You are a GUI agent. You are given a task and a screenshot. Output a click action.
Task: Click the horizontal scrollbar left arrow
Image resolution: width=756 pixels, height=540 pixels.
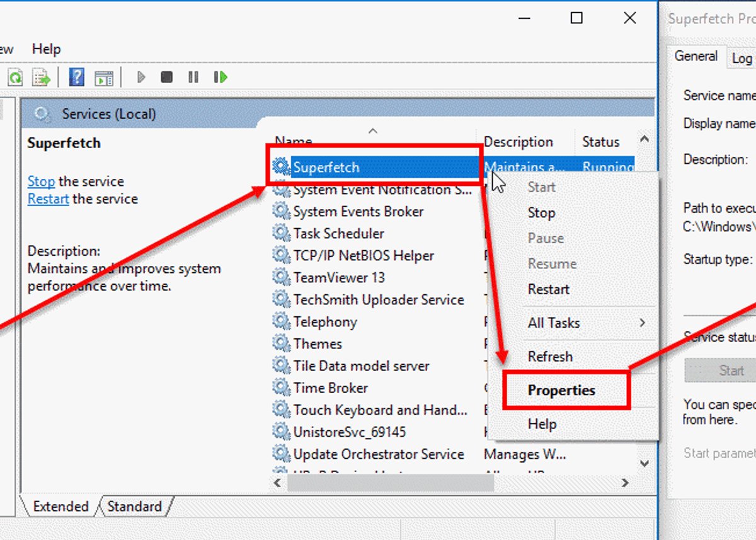[x=278, y=483]
